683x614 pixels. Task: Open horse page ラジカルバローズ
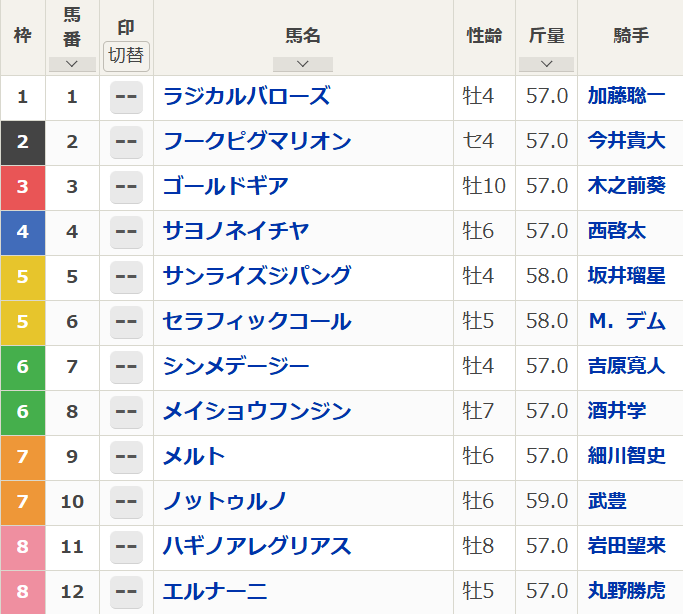point(247,96)
